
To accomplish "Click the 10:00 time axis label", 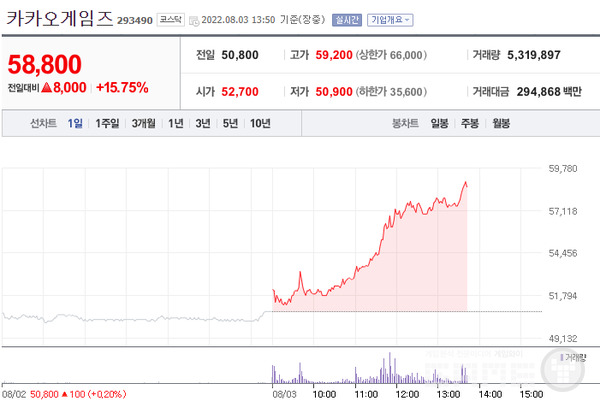I will [x=324, y=394].
